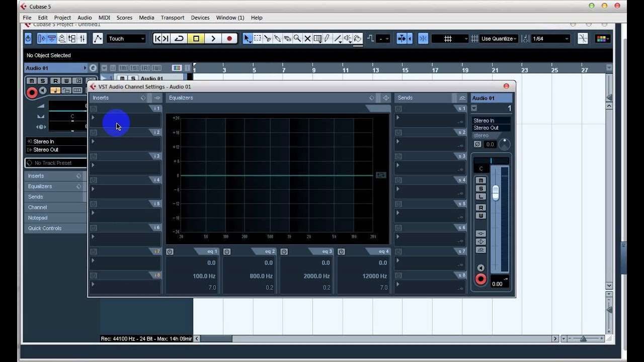Image resolution: width=644 pixels, height=362 pixels.
Task: Enable Read automation in channel strip
Action: click(x=481, y=208)
